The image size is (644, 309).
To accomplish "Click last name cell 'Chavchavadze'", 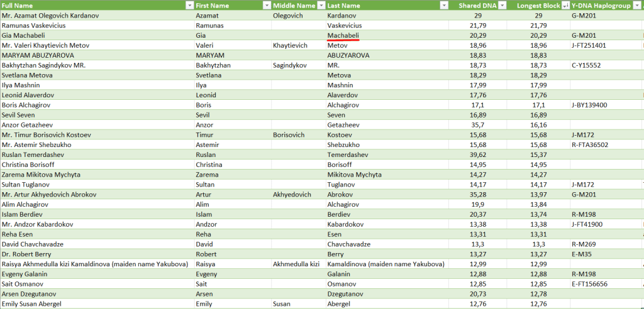I will point(349,244).
